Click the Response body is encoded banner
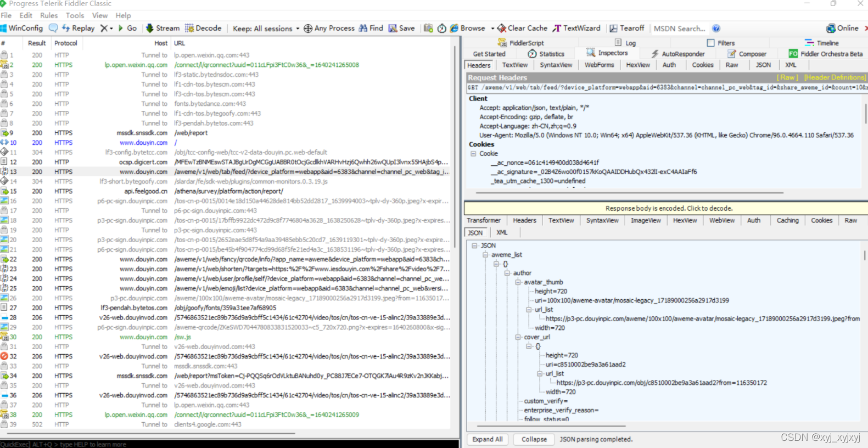Screen dimensions: 868x448 [666, 208]
